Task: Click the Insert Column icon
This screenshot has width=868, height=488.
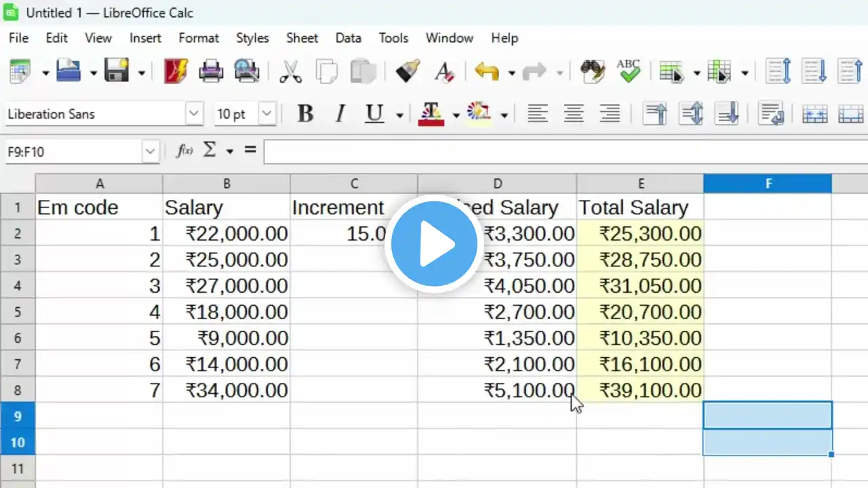Action: point(719,71)
